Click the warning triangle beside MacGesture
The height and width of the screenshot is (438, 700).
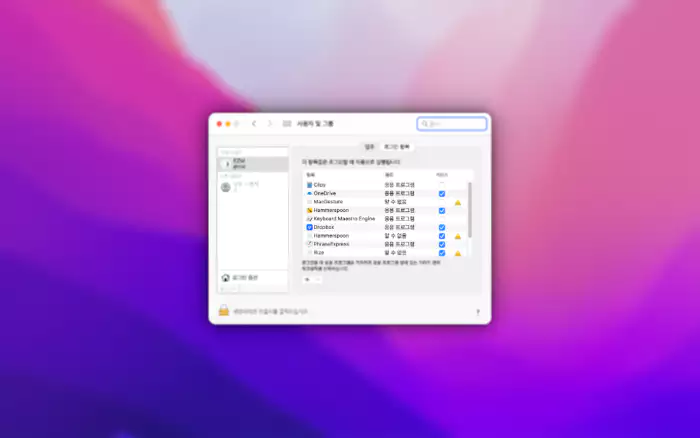click(x=458, y=202)
